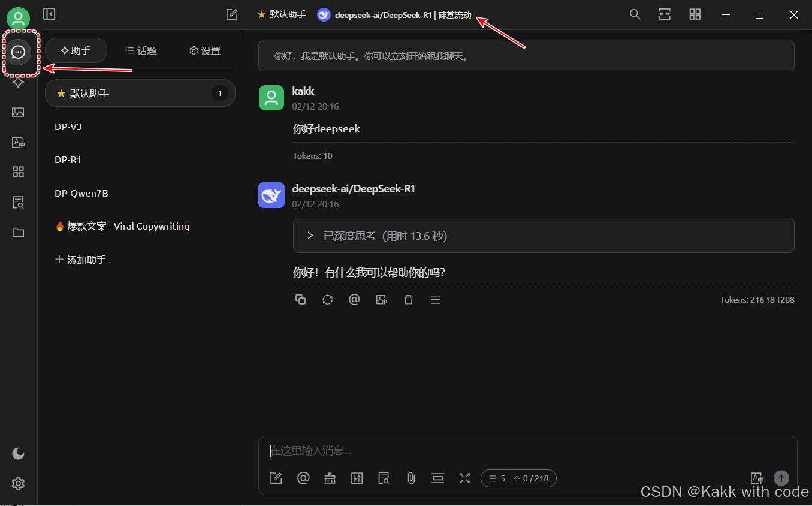The width and height of the screenshot is (812, 506).
Task: Click @ model mention icon in input toolbar
Action: (303, 478)
